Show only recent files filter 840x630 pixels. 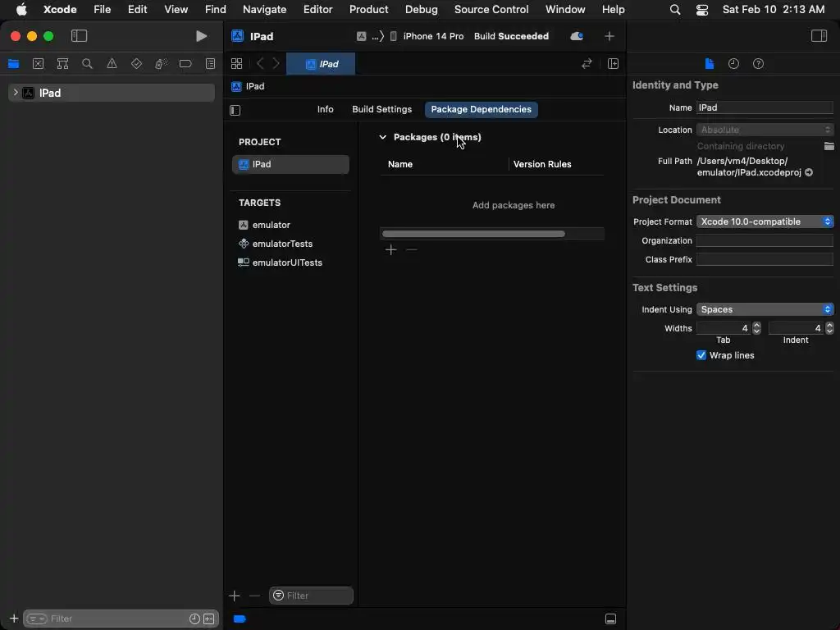tap(194, 619)
